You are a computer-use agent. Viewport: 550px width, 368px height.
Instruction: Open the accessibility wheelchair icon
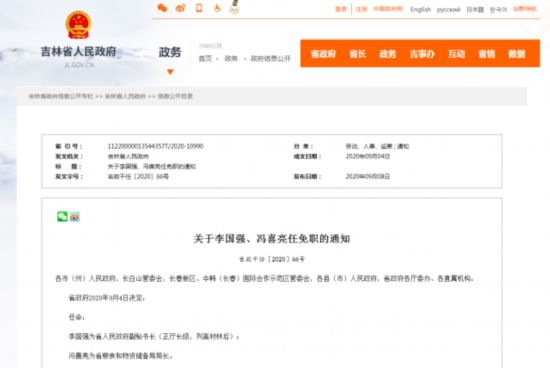pos(217,8)
